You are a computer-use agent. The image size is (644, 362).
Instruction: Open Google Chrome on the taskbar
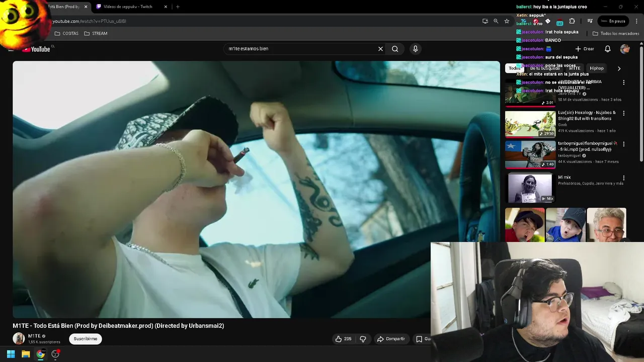pos(40,354)
